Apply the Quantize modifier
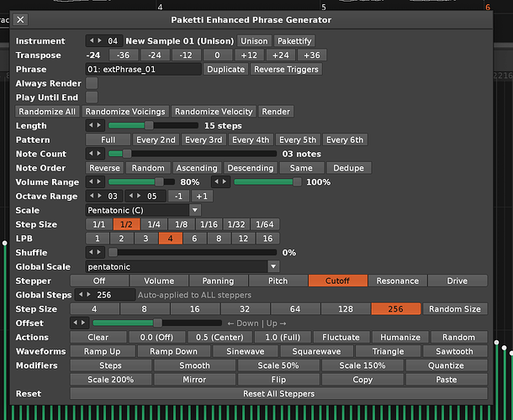The image size is (513, 420). [x=447, y=365]
